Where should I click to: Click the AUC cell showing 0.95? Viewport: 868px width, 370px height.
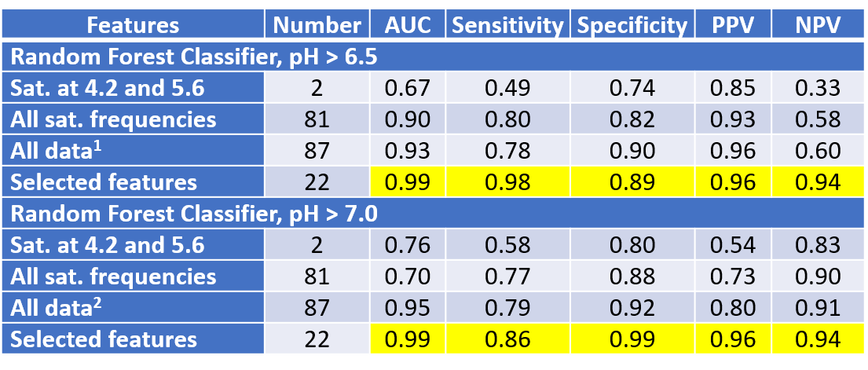408,308
